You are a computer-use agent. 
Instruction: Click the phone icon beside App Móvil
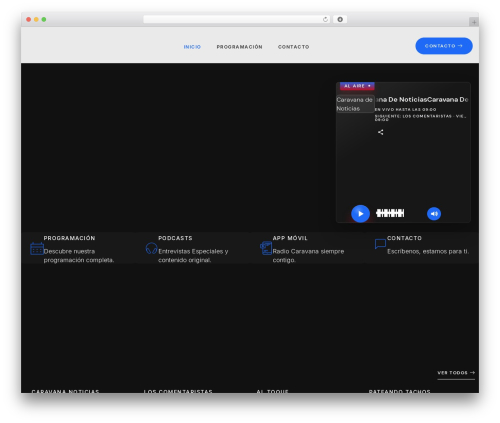(266, 248)
